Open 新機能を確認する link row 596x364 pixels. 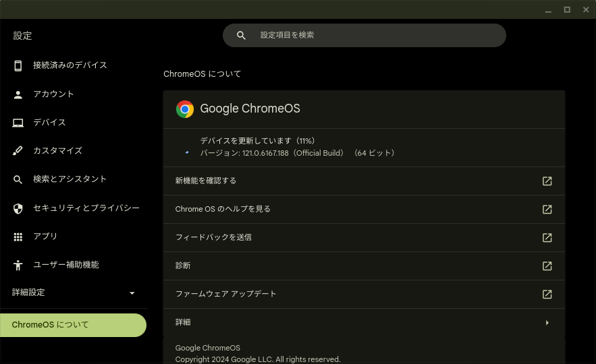click(x=364, y=181)
